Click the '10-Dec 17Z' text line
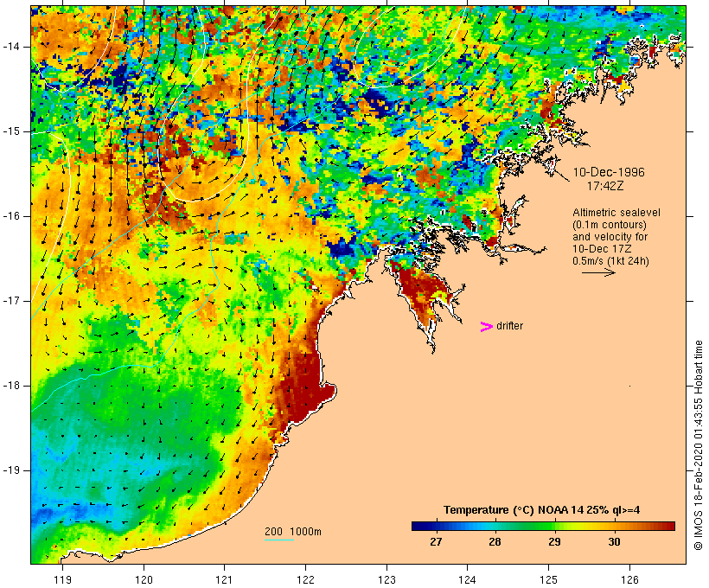This screenshot has height=588, width=709. pos(602,249)
